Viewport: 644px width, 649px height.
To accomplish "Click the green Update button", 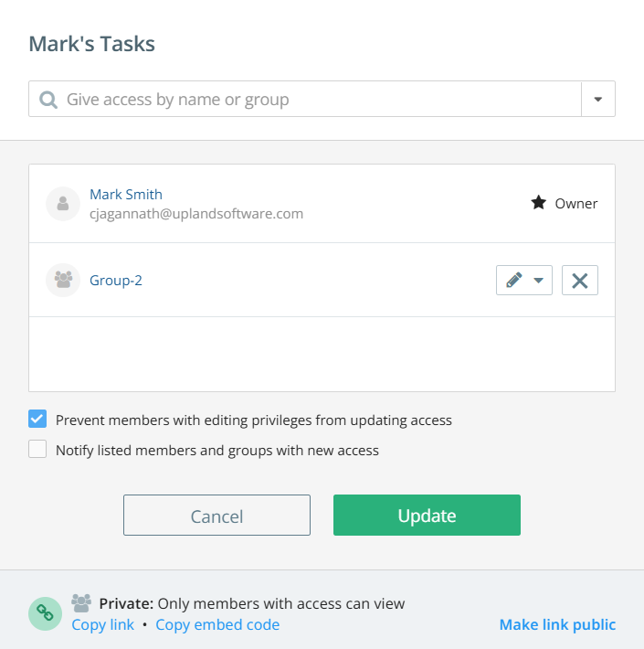I will click(x=427, y=516).
